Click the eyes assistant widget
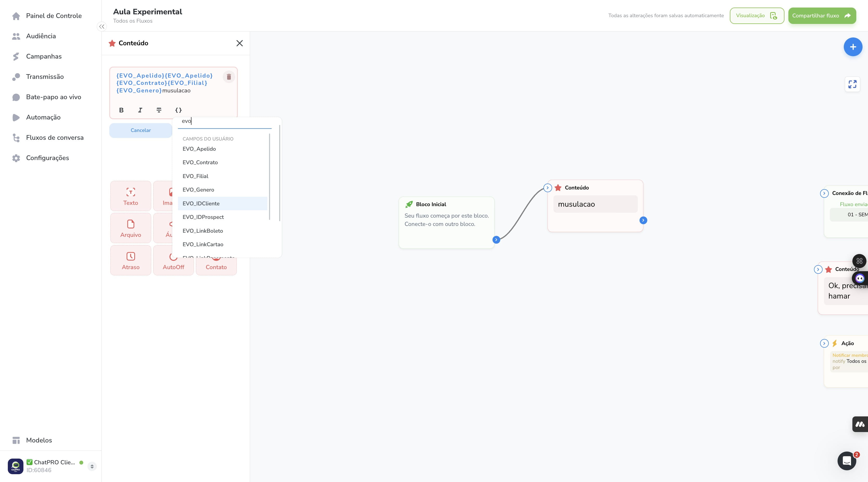 click(860, 278)
